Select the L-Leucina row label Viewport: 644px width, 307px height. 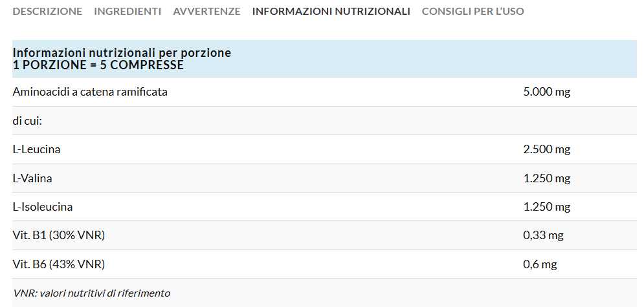coord(37,149)
